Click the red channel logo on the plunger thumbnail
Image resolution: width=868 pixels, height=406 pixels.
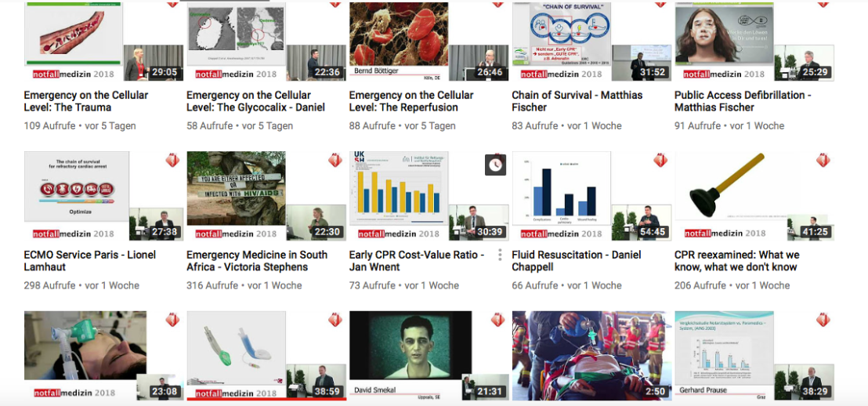(x=823, y=161)
